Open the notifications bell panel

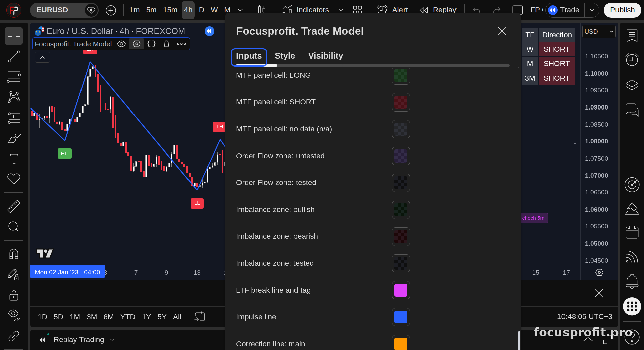click(x=632, y=281)
